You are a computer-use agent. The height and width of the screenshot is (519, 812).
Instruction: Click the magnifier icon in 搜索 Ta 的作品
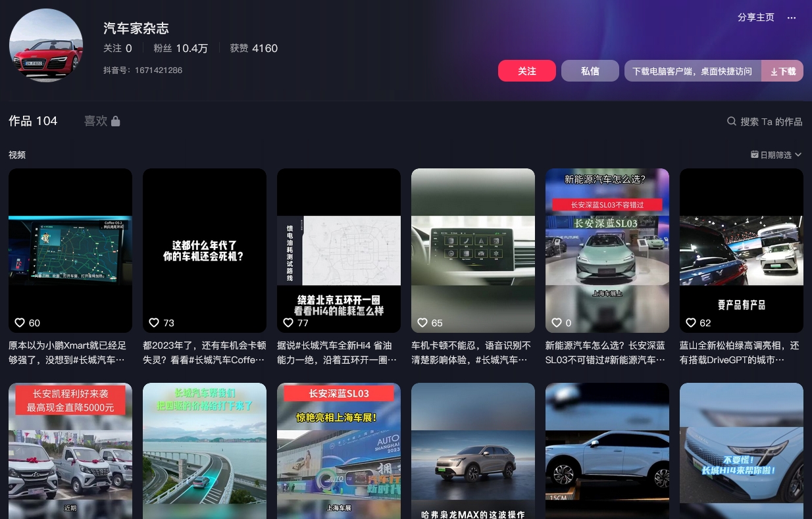tap(732, 121)
